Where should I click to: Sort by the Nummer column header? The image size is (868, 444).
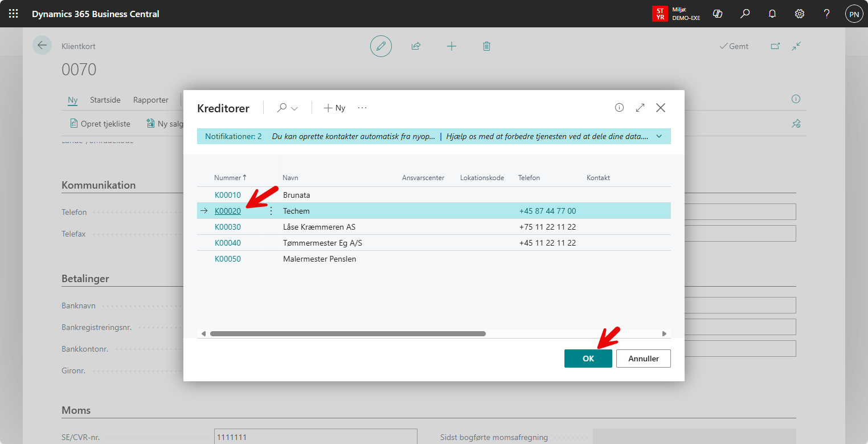tap(230, 178)
